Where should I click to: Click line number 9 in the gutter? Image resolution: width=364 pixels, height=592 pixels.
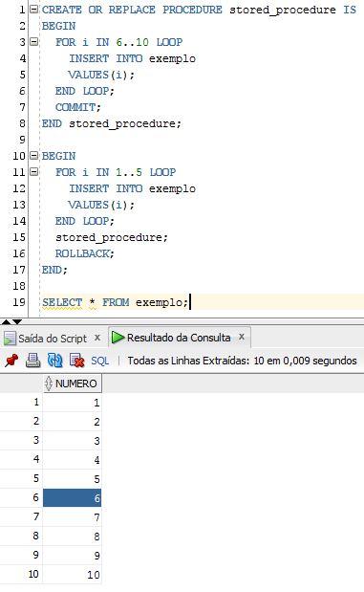[22, 140]
